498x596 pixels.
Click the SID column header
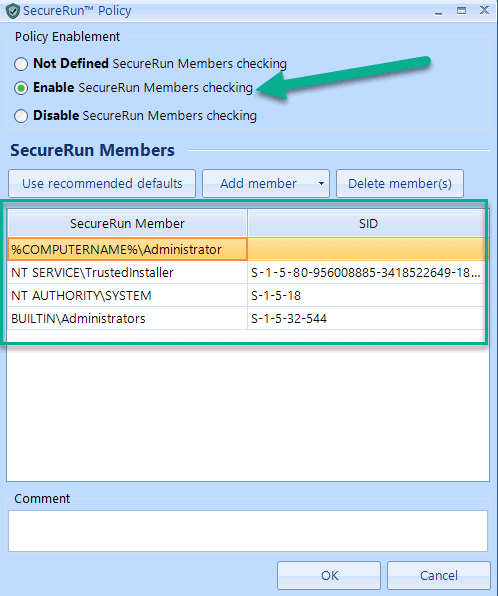coord(368,224)
